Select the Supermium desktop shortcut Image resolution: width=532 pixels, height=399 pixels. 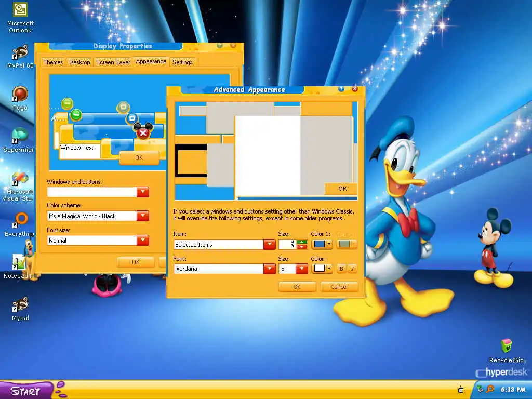coord(19,140)
